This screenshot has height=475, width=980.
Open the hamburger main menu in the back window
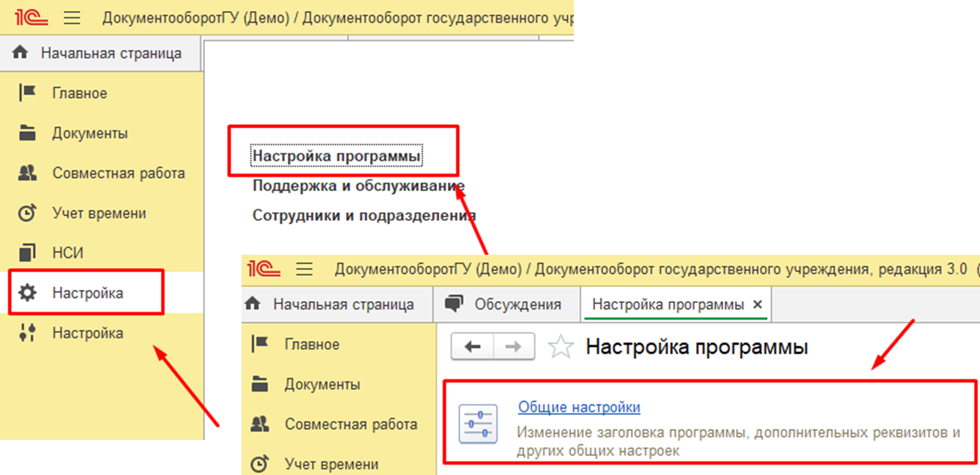[x=72, y=18]
